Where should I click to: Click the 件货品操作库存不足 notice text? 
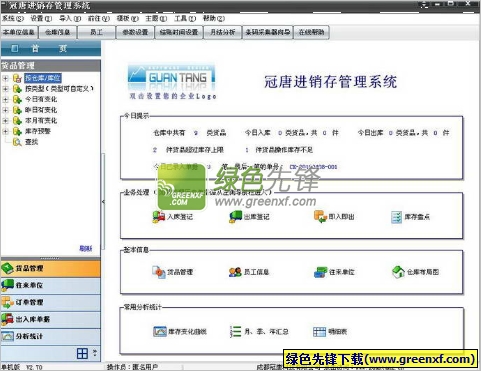284,150
